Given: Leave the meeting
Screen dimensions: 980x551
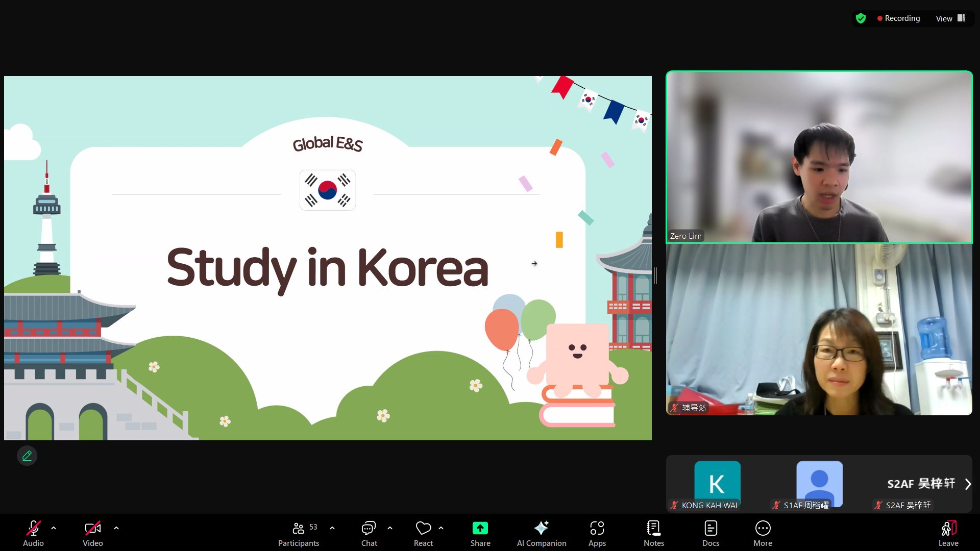Looking at the screenshot, I should click(x=948, y=533).
